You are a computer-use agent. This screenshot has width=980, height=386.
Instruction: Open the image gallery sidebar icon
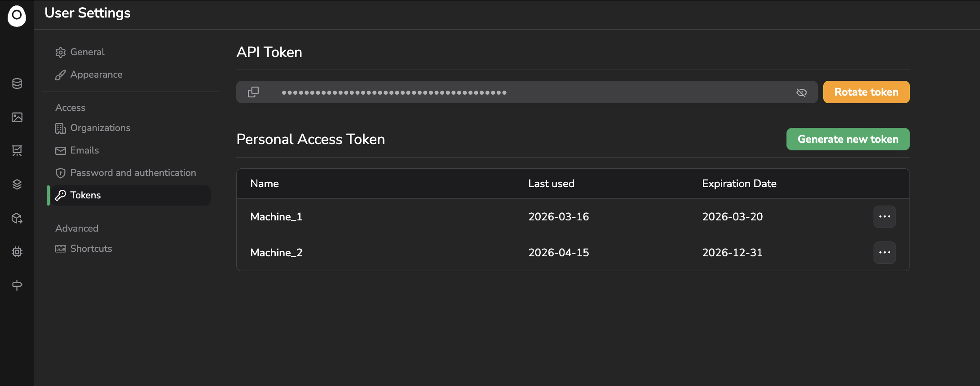pos(17,117)
